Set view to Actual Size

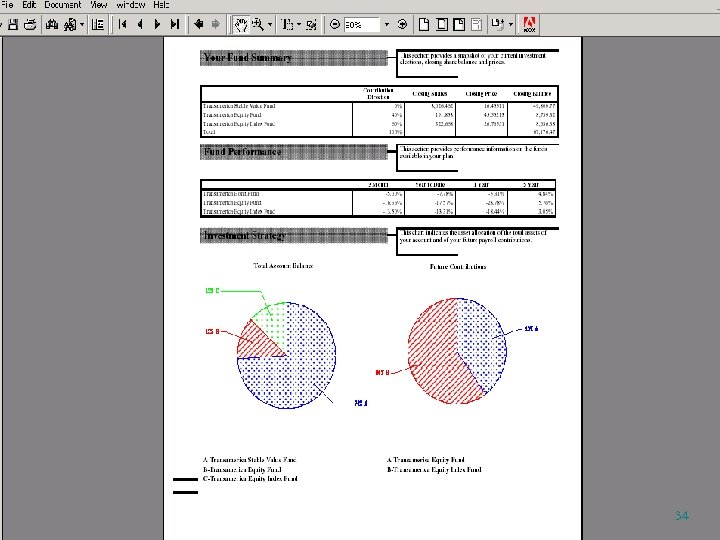(x=424, y=24)
